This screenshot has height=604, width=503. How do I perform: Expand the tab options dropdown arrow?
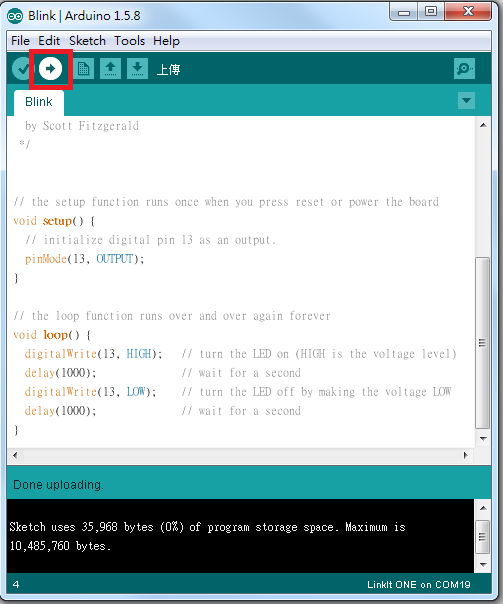466,101
